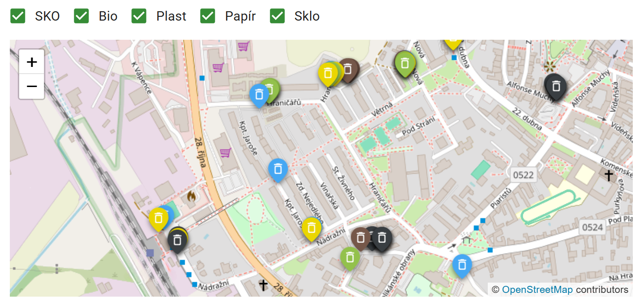
Task: Toggle the Bio waste checkbox
Action: click(81, 16)
